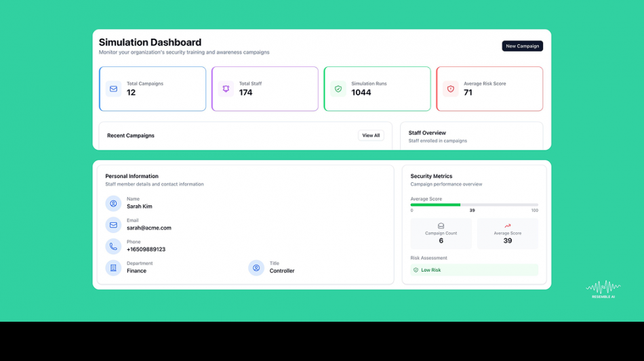This screenshot has width=644, height=361.
Task: Click the Average Score progress bar
Action: 474,205
